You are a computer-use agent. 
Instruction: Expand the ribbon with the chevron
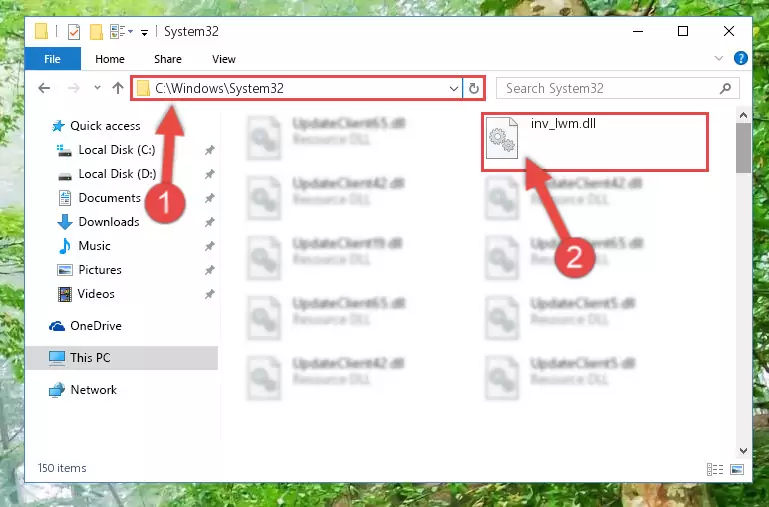click(718, 58)
